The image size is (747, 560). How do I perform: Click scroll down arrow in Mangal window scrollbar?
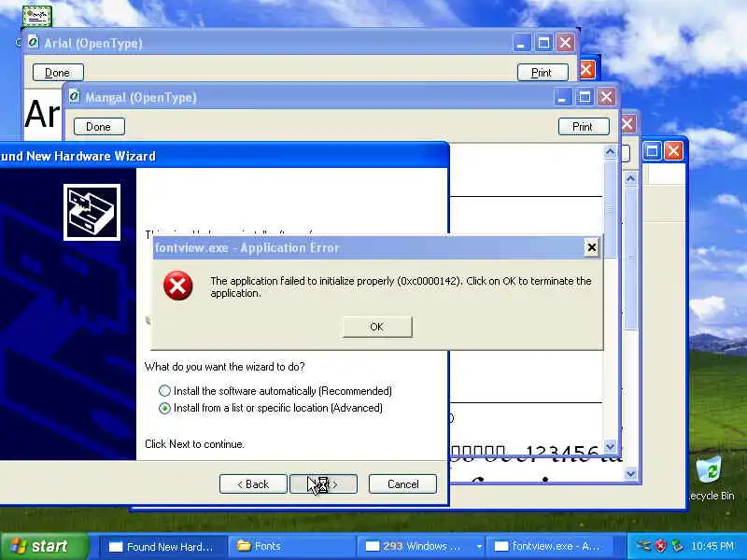[610, 447]
